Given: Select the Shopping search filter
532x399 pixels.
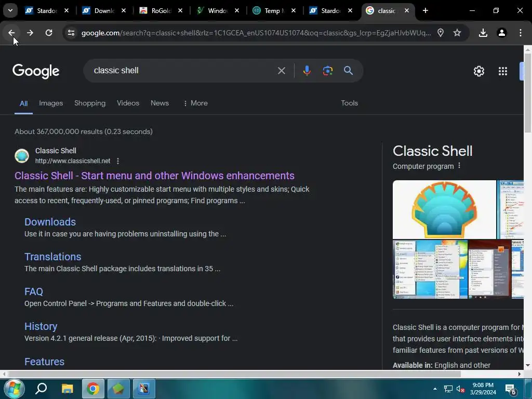Looking at the screenshot, I should point(90,103).
